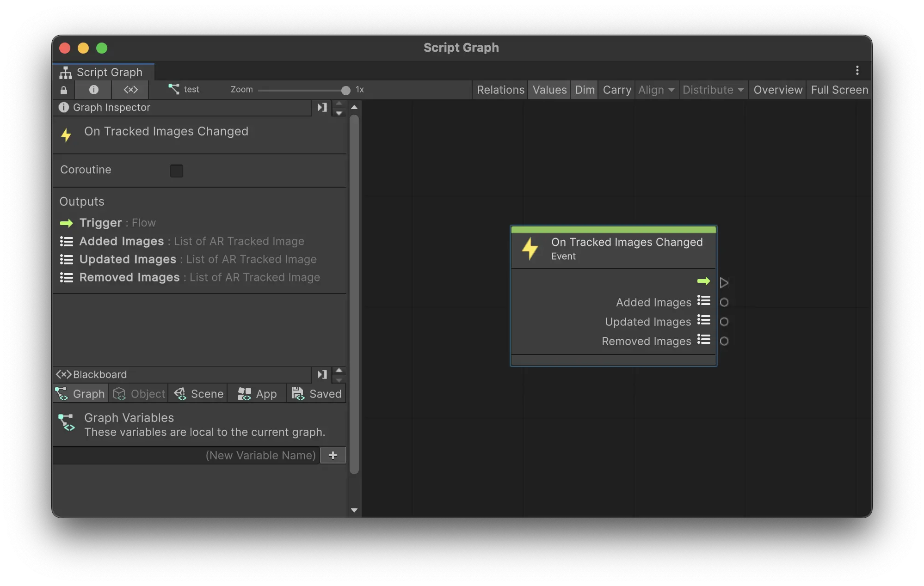Add new variable with plus button
This screenshot has height=586, width=924.
click(x=333, y=456)
